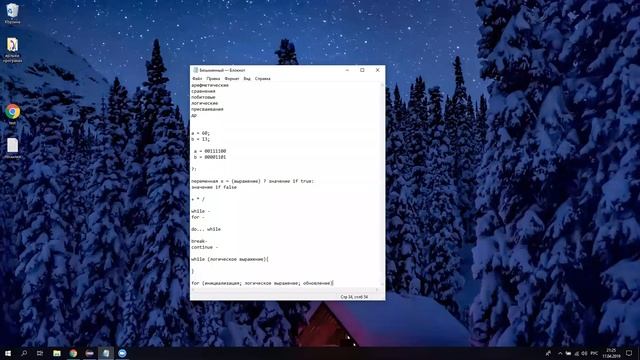Click the Notepad icon in the title bar

(196, 70)
